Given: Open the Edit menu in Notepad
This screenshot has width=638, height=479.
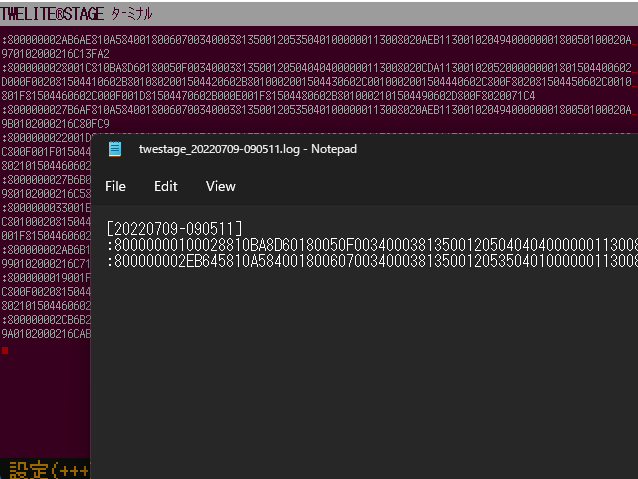Looking at the screenshot, I should (165, 186).
